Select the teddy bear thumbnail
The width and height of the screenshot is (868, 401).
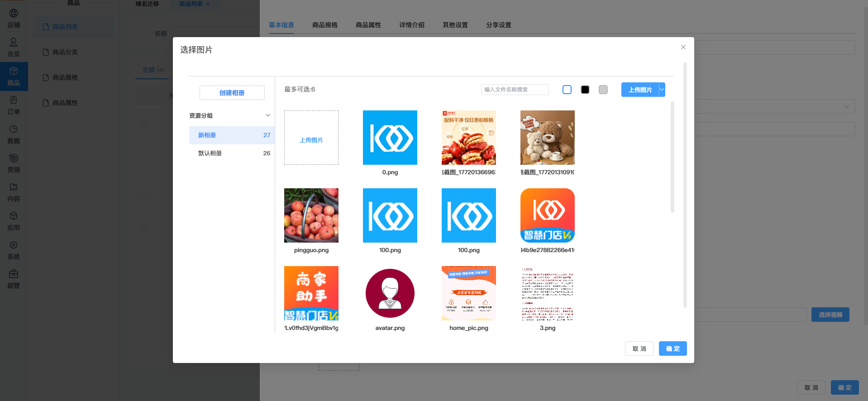tap(548, 138)
